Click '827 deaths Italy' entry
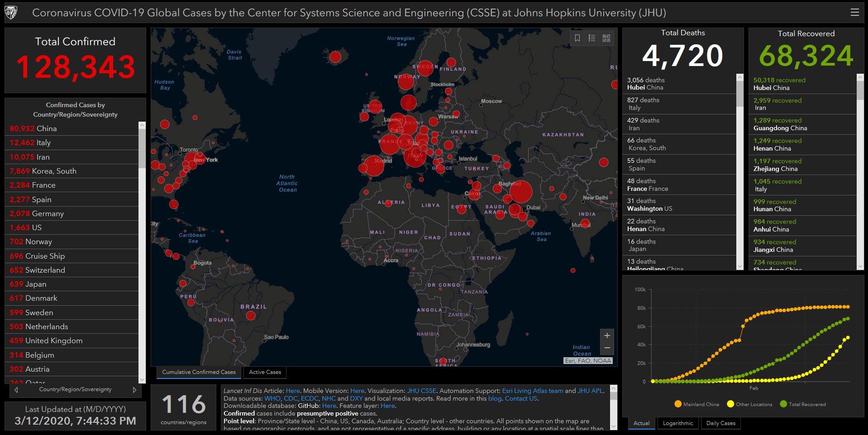868x435 pixels. pos(679,104)
